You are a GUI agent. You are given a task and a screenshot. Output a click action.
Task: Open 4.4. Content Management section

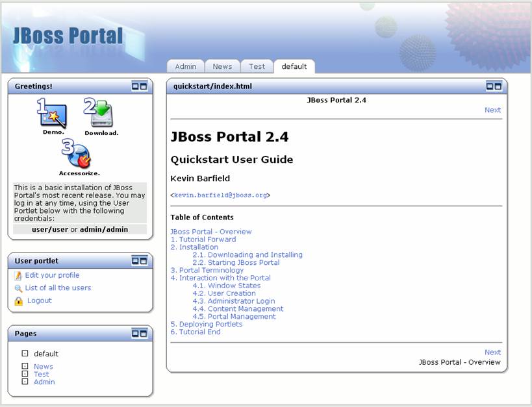coord(238,308)
